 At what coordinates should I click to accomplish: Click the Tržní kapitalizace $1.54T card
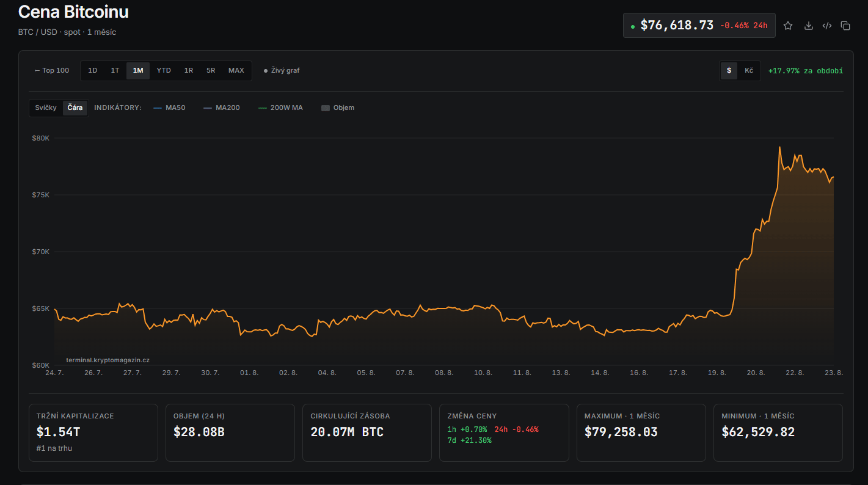tap(93, 432)
